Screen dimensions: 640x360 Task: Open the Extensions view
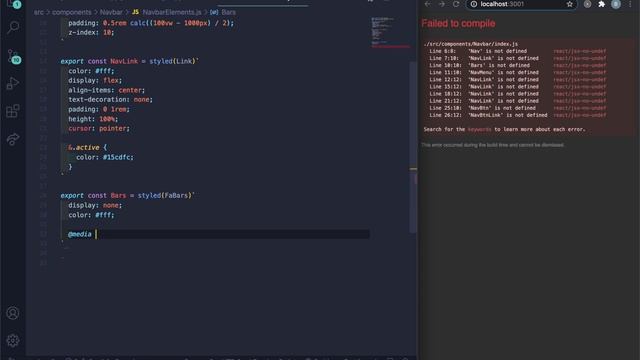coord(13,111)
